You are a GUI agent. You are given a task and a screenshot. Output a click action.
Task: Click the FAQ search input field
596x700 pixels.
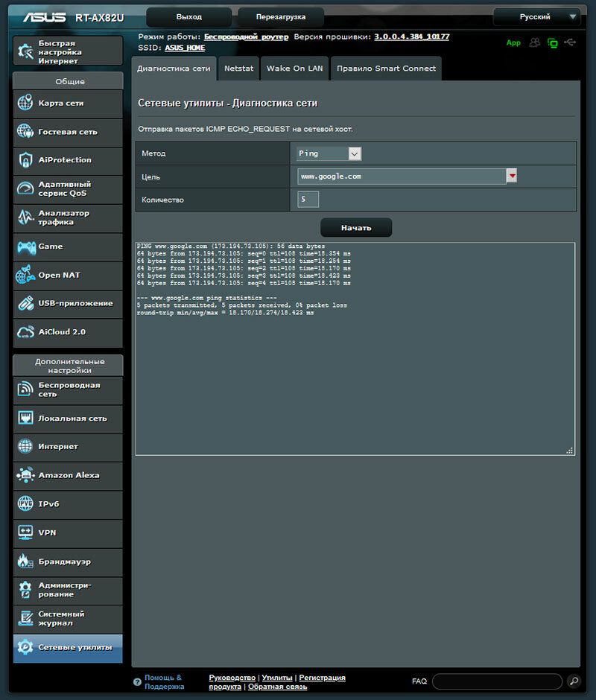(x=497, y=681)
